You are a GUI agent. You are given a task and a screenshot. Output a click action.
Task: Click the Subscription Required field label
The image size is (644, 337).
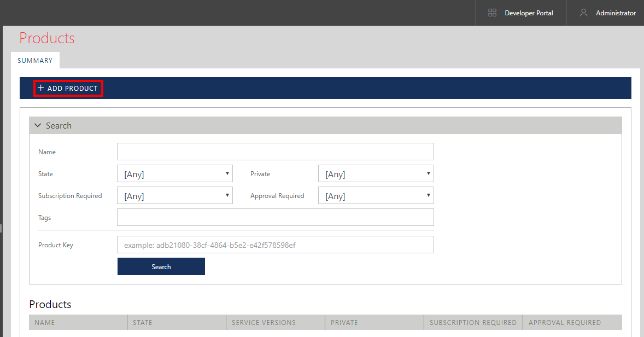[x=70, y=196]
